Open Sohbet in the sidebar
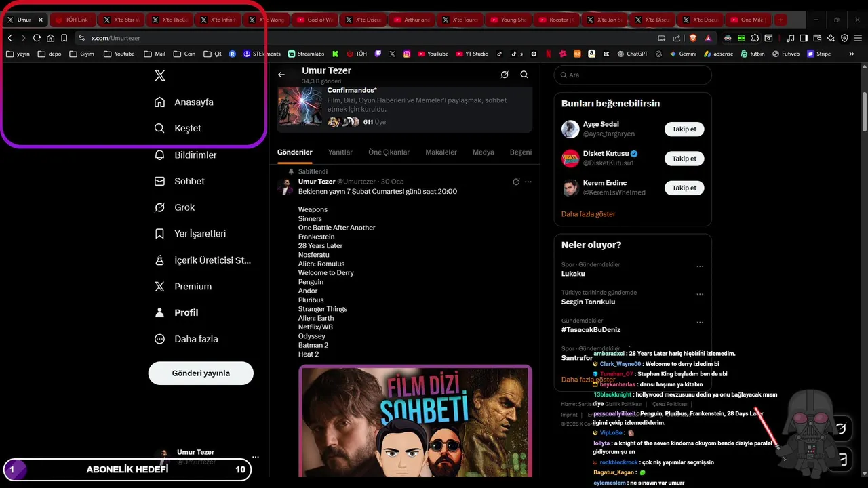The width and height of the screenshot is (868, 488). (180, 181)
